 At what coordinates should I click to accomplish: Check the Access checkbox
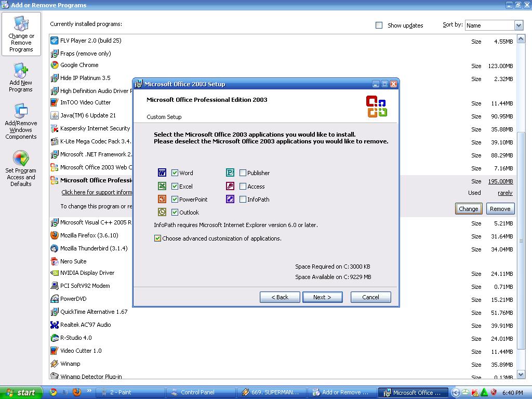pos(243,186)
